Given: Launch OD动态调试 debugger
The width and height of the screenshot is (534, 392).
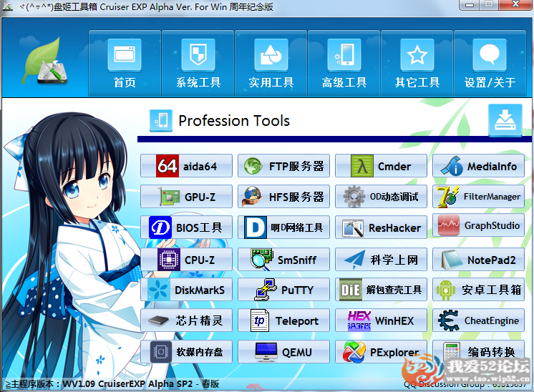Looking at the screenshot, I should pyautogui.click(x=381, y=196).
